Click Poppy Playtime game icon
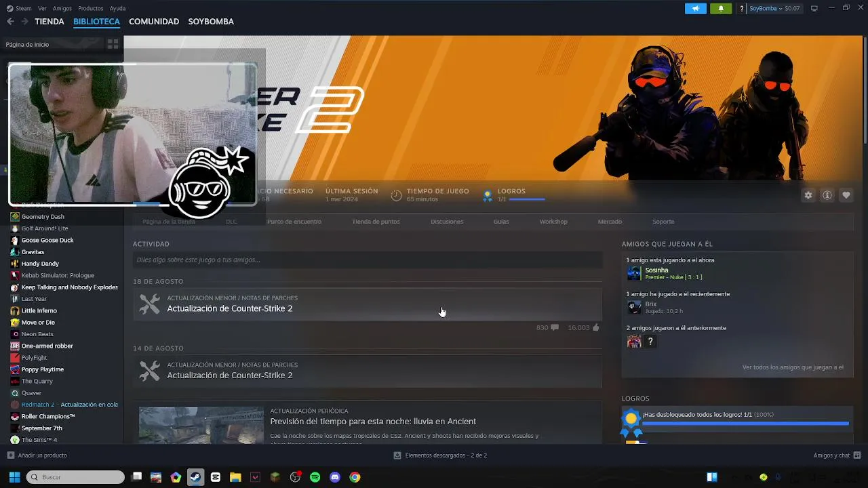The width and height of the screenshot is (868, 488). [x=15, y=369]
